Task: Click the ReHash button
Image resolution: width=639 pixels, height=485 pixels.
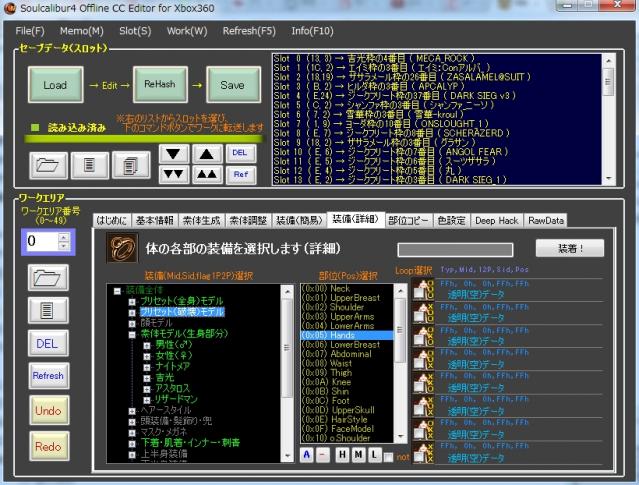Action: tap(159, 85)
